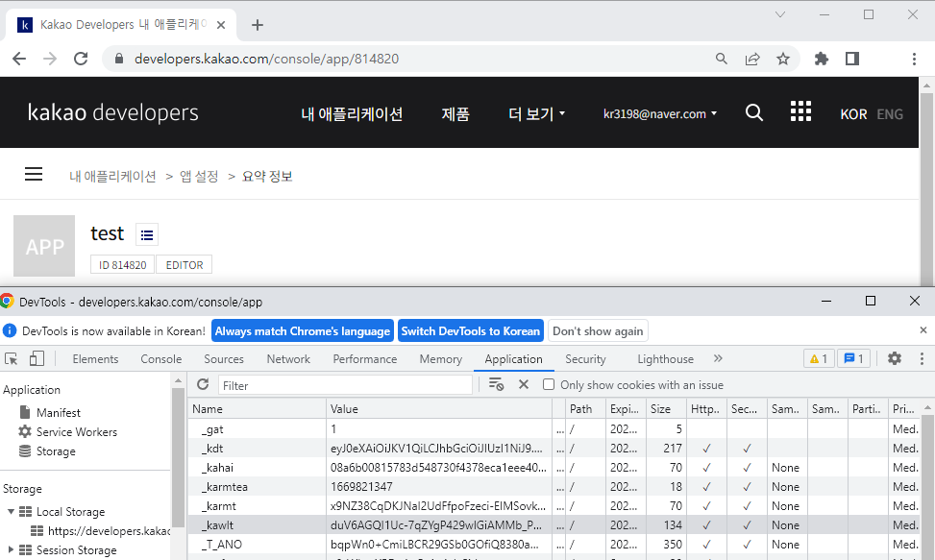The image size is (935, 560).
Task: Open the tab search chevron
Action: coord(780,14)
